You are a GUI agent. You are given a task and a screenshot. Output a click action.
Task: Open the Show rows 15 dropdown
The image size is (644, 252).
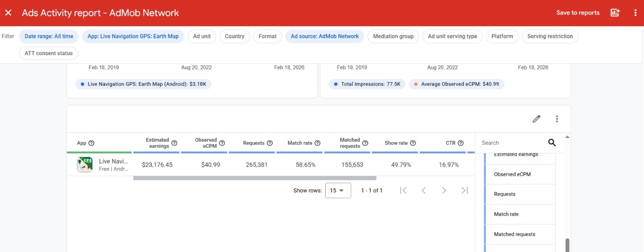point(338,190)
